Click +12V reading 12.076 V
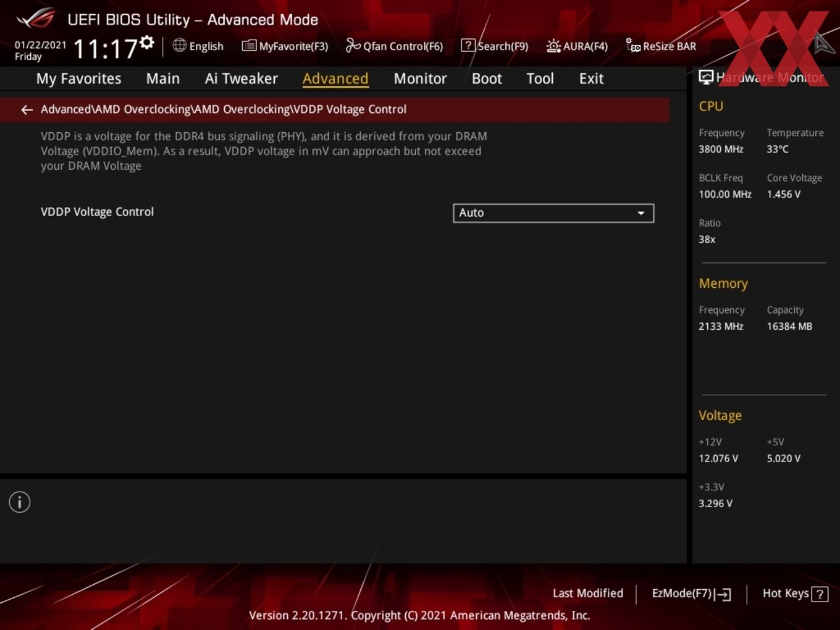Screen dimensions: 840x630 718,459
